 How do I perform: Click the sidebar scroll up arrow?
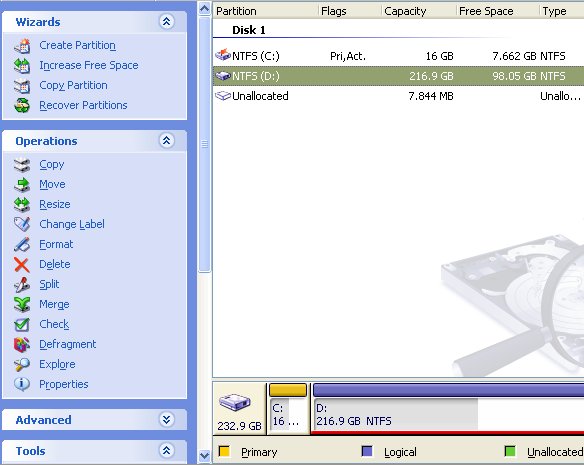click(204, 9)
